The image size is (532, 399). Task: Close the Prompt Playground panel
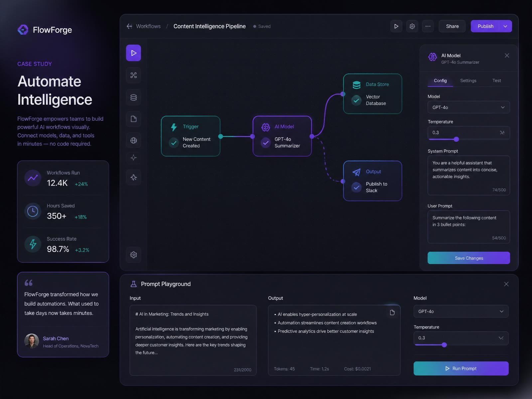click(x=506, y=284)
